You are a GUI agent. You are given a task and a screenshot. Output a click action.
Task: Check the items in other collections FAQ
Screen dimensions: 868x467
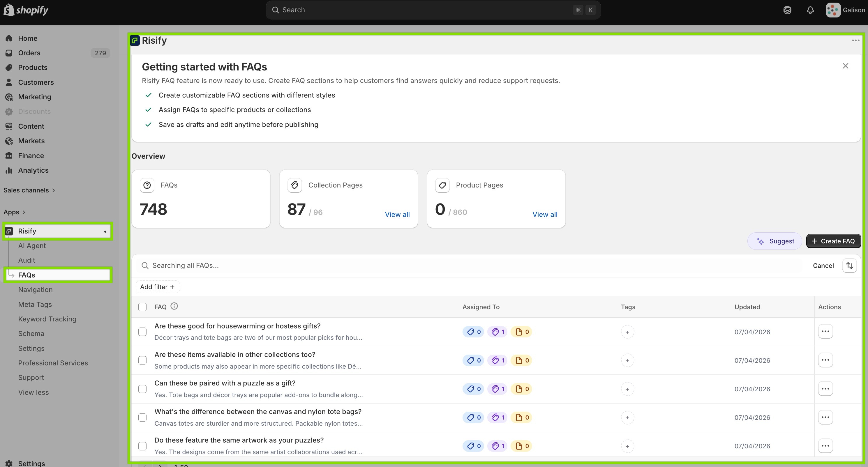[142, 361]
